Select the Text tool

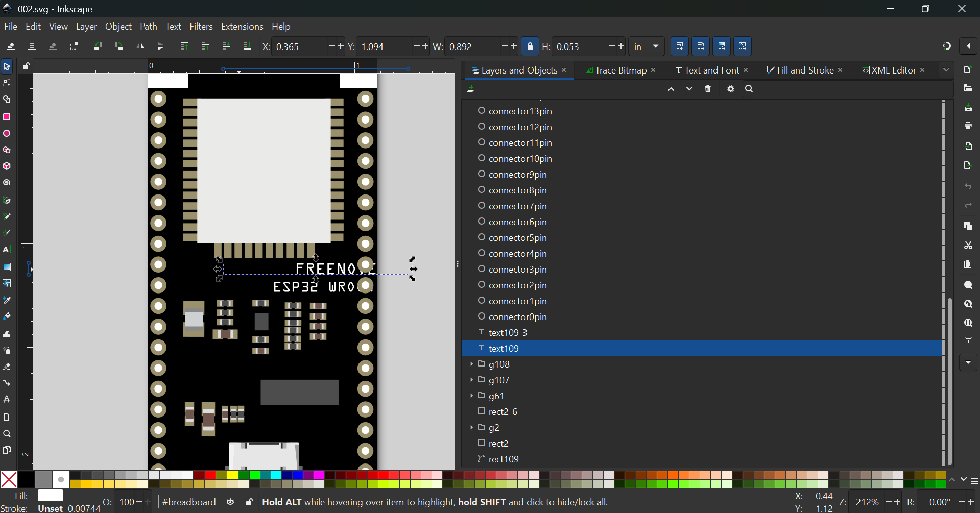tap(7, 250)
